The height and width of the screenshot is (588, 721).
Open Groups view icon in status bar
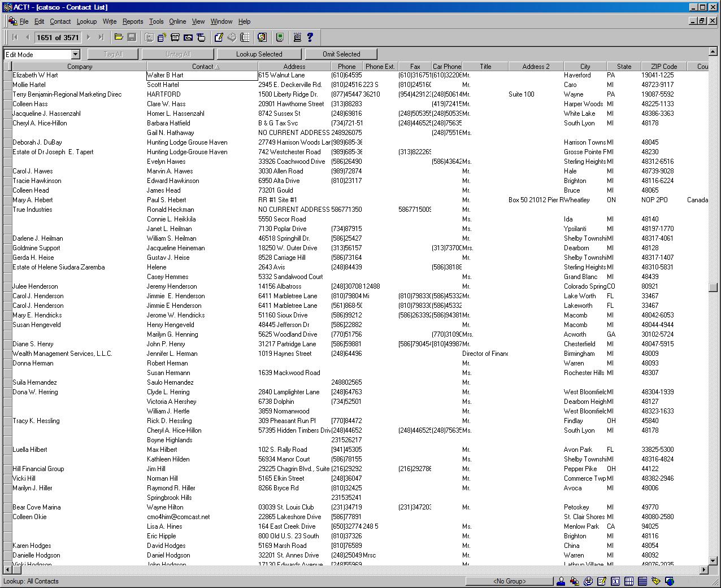(x=575, y=581)
